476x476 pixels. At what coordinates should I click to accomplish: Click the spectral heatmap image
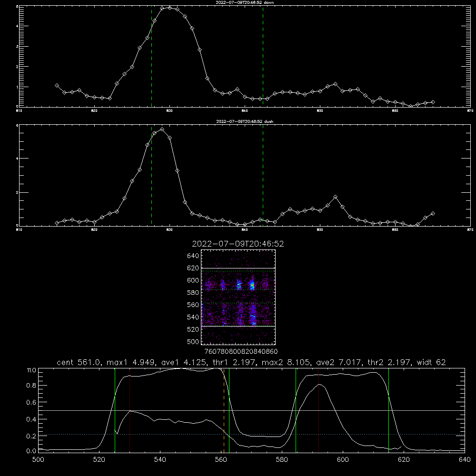[x=238, y=297]
